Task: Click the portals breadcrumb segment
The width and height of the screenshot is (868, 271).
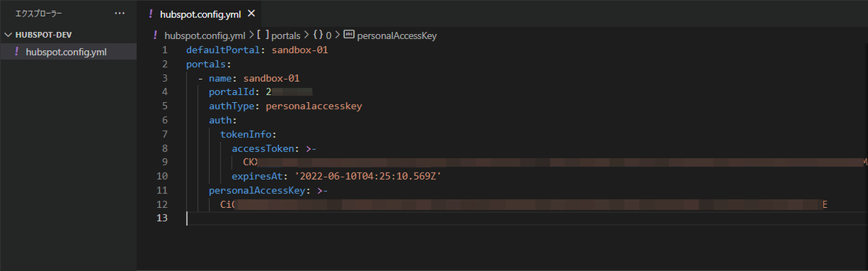Action: coord(285,35)
